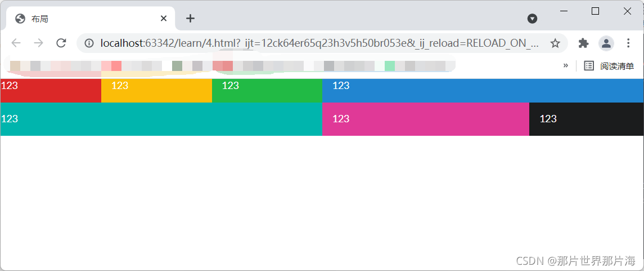Click the red 123 block
The width and height of the screenshot is (644, 271).
[x=51, y=91]
